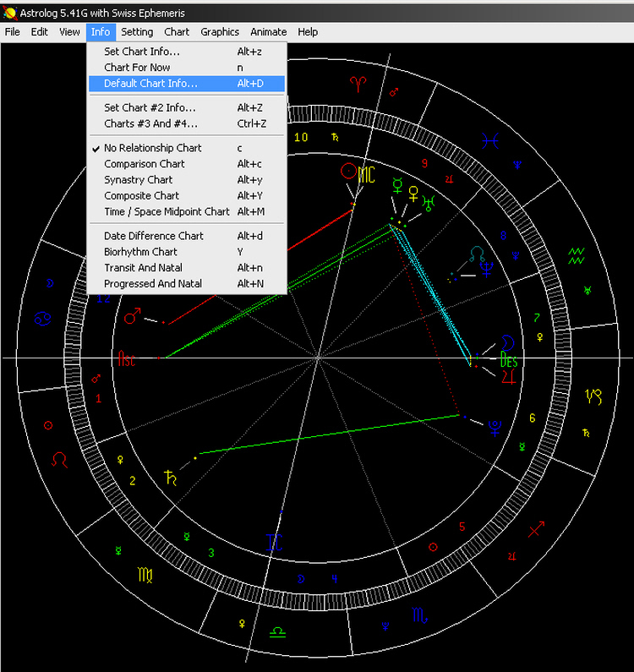Screen dimensions: 634x672
Task: Click the large red Mars glyph
Action: point(132,316)
